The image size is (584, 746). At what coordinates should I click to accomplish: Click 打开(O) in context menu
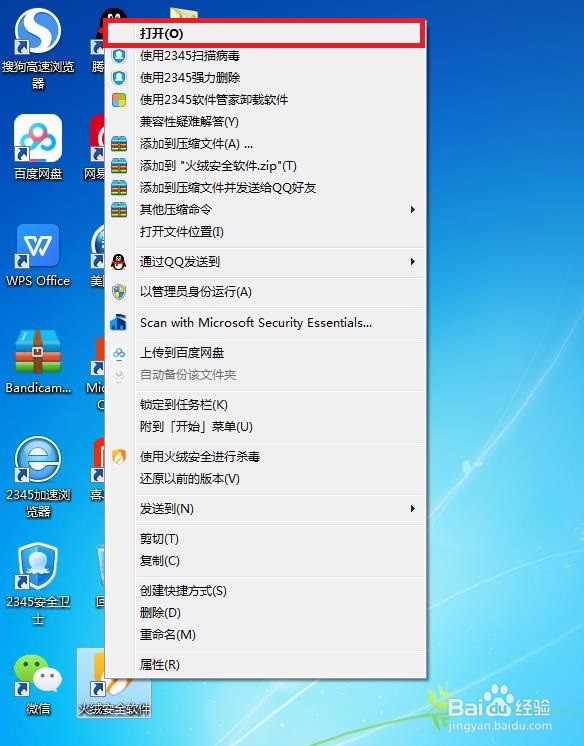265,34
